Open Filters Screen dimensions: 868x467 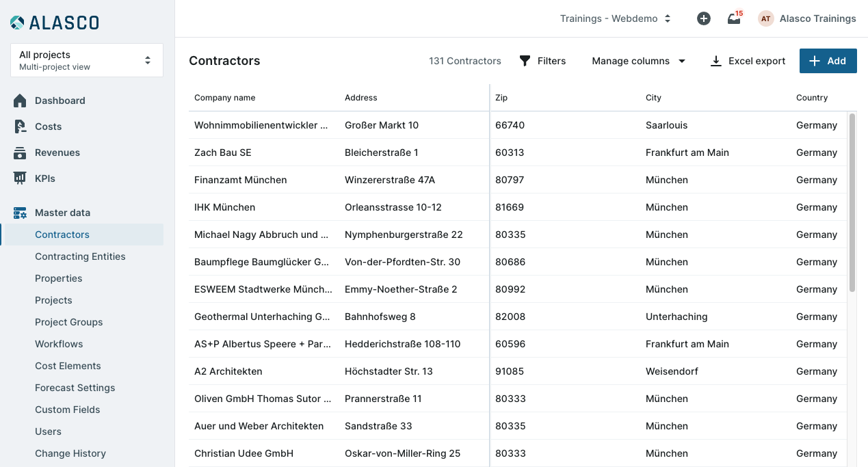click(x=543, y=61)
